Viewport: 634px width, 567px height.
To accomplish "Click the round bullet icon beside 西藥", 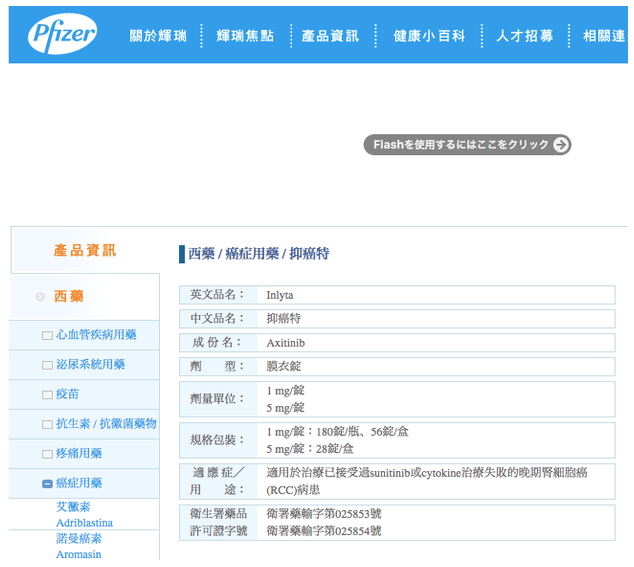I will 40,297.
